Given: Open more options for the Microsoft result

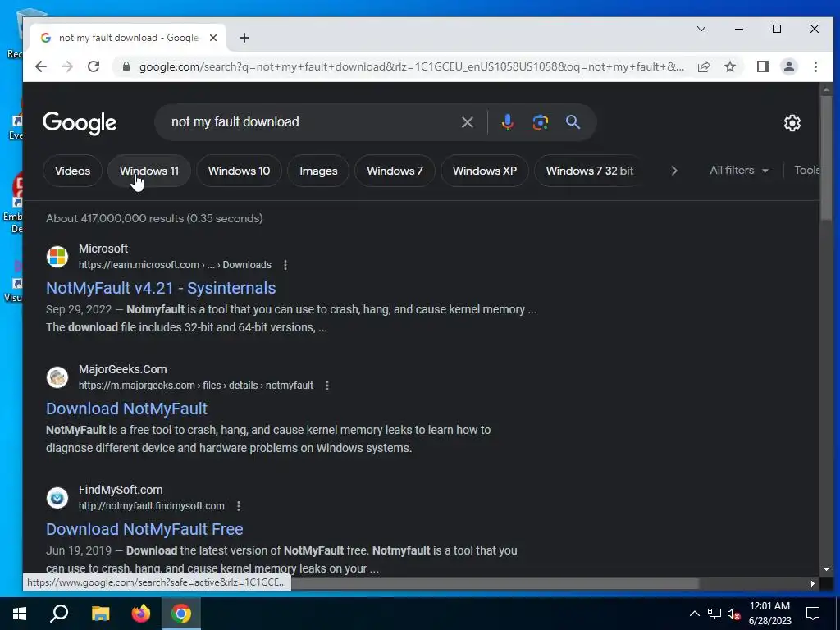Looking at the screenshot, I should pos(285,265).
